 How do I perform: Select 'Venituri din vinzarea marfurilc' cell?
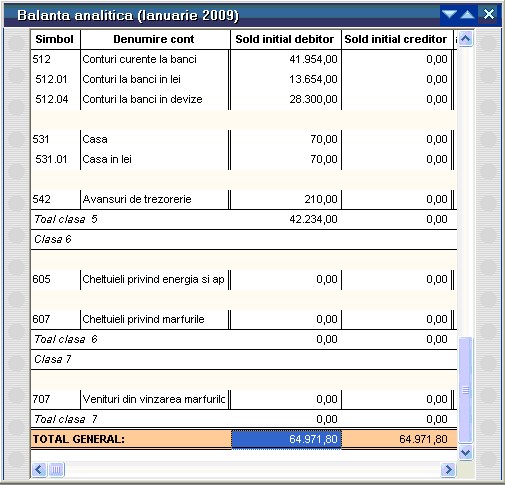(x=155, y=399)
